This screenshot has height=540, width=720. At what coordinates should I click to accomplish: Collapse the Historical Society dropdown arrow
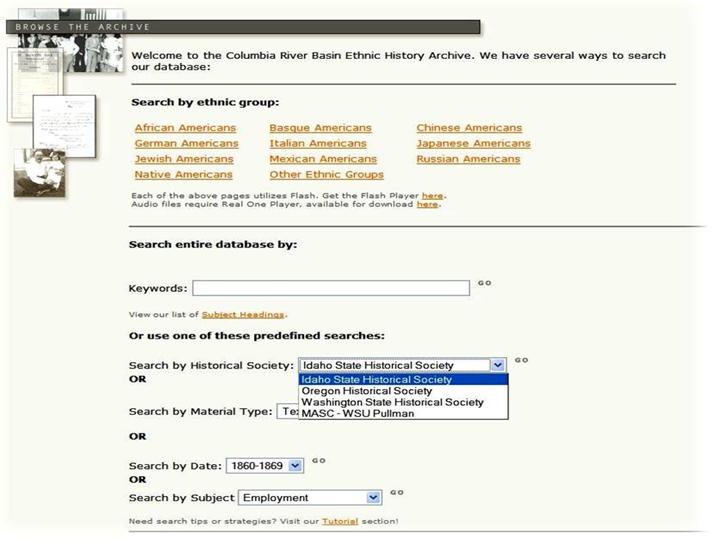(498, 365)
